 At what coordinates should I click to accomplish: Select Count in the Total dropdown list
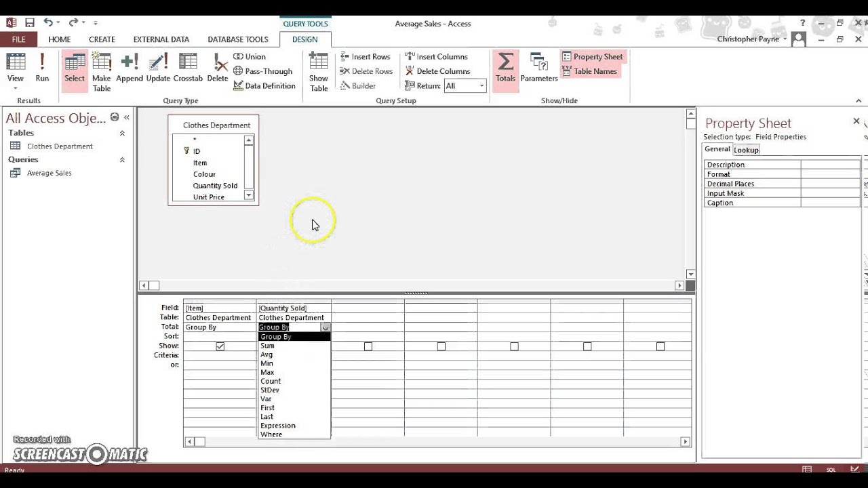pos(294,381)
